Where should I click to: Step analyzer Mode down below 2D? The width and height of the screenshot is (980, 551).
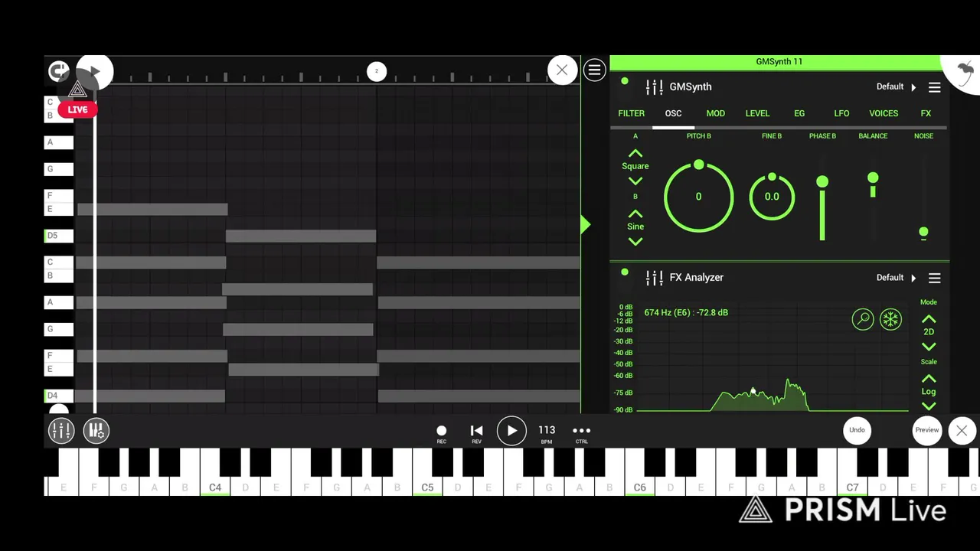[929, 347]
